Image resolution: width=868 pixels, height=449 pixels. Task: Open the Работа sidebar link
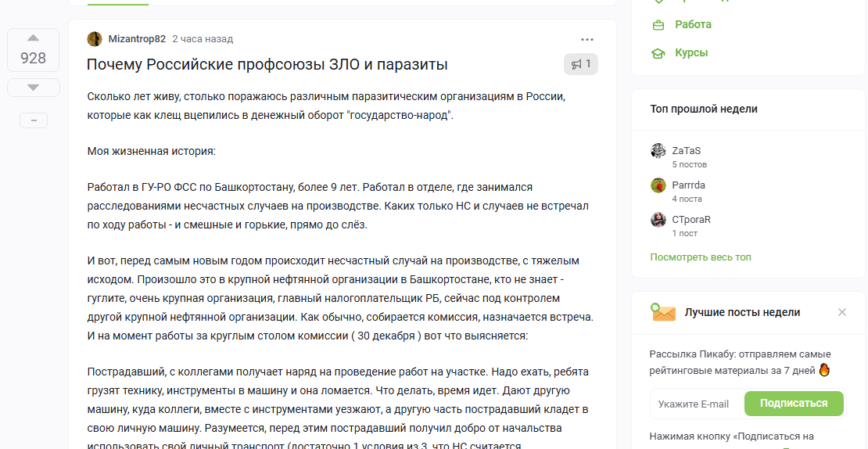693,24
